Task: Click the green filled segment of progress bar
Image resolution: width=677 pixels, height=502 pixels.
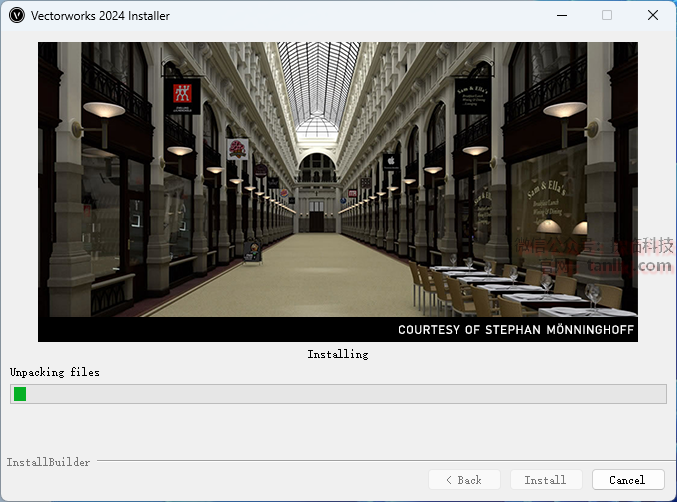Action: coord(20,394)
